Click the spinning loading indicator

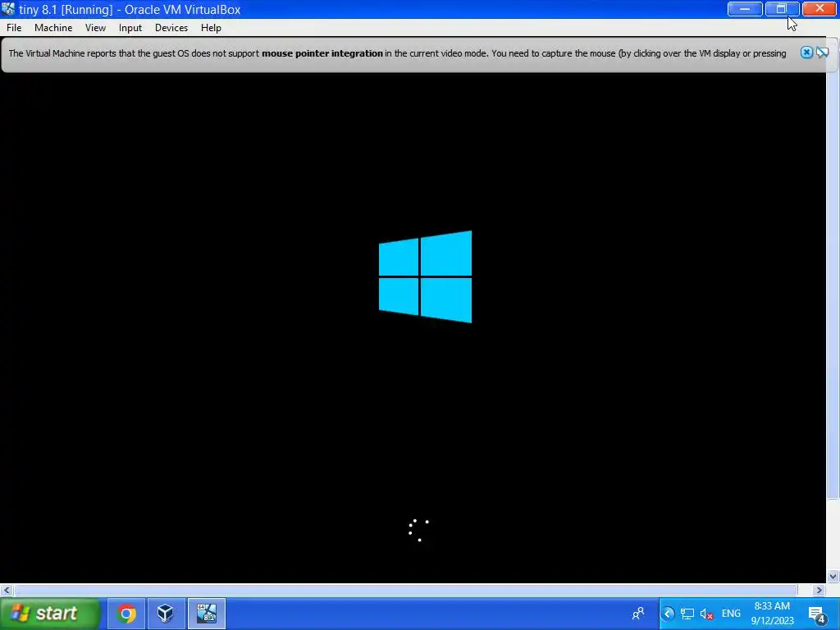[418, 531]
